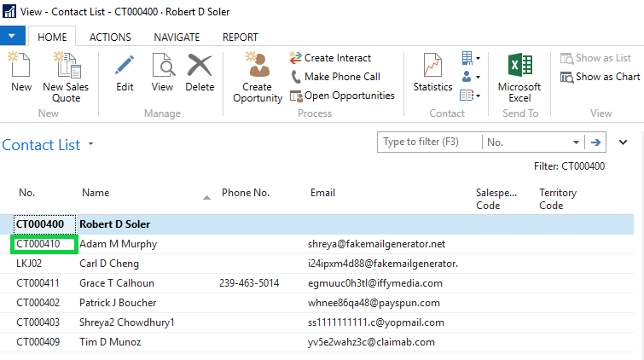Open the blue application menu dropdown
Screen dimensions: 644x360
click(12, 36)
